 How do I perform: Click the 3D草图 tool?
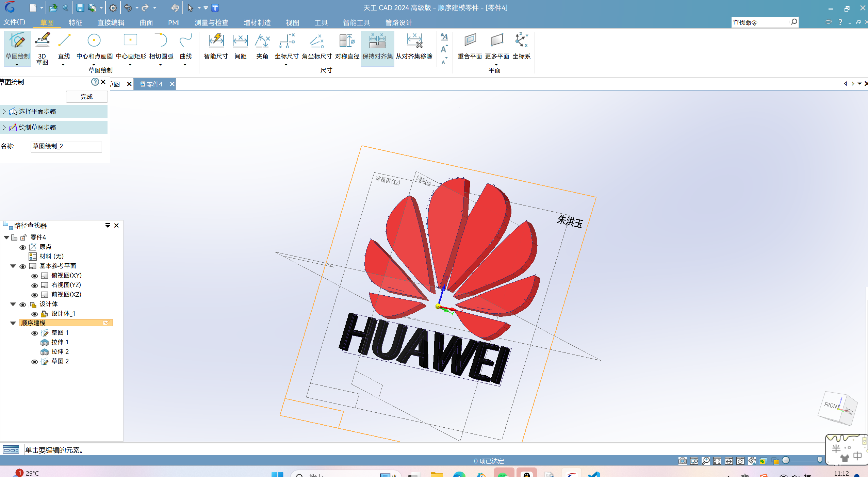(x=42, y=48)
